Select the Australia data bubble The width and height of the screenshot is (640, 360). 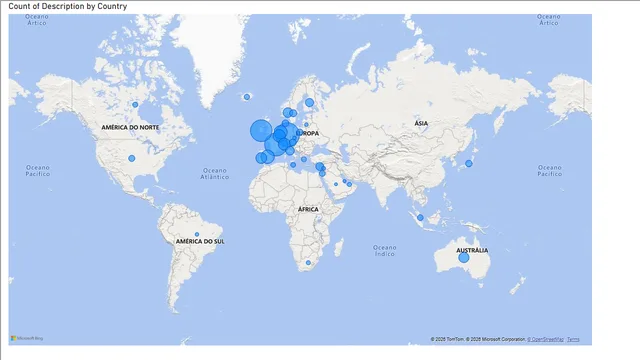(x=464, y=258)
